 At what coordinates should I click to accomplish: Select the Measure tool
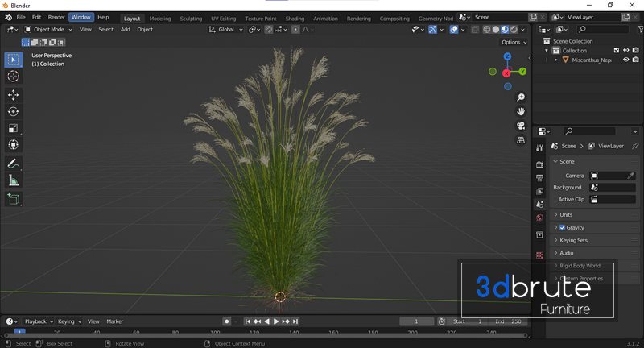(x=13, y=180)
